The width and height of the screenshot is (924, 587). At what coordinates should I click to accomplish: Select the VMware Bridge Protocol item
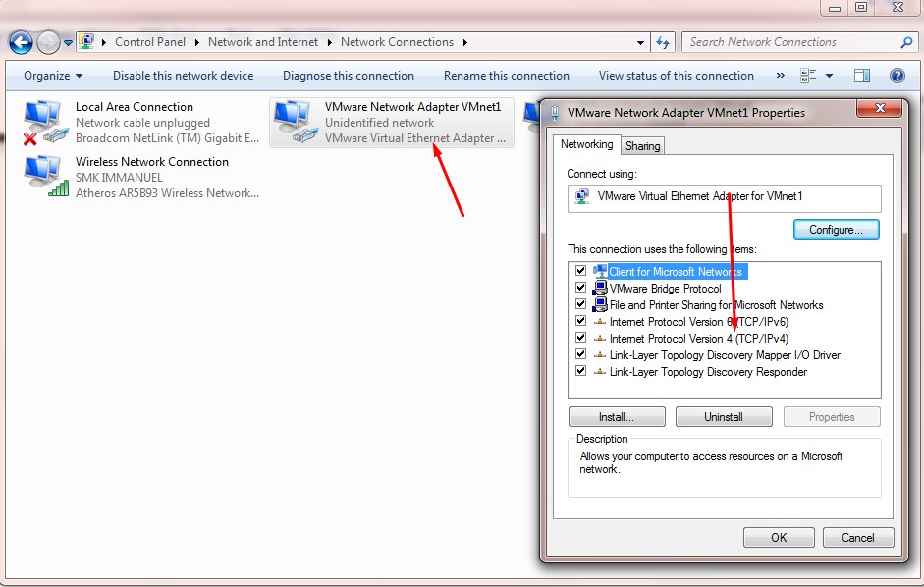[666, 289]
